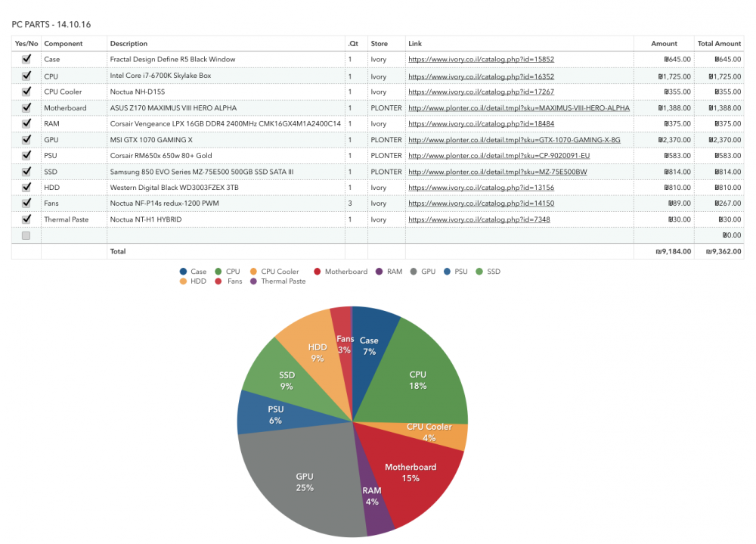Viewport: 756px width, 544px height.
Task: Open the ivory link for id=16352
Action: (x=481, y=76)
